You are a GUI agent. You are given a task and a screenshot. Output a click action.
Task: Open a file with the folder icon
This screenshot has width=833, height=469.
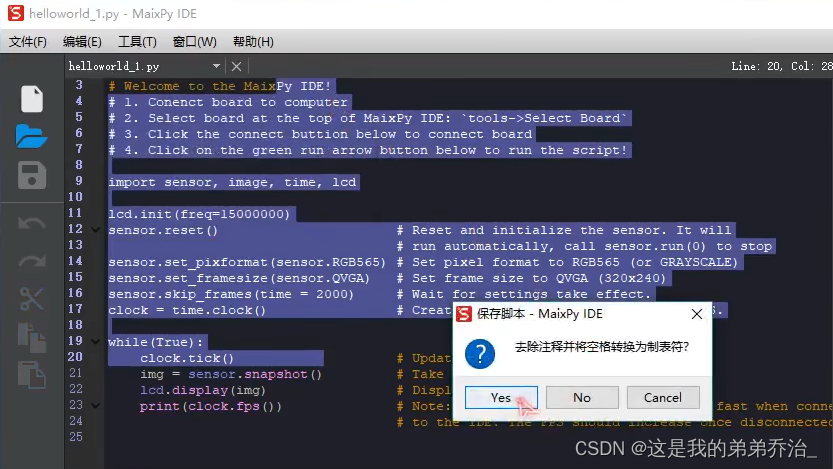pos(31,137)
